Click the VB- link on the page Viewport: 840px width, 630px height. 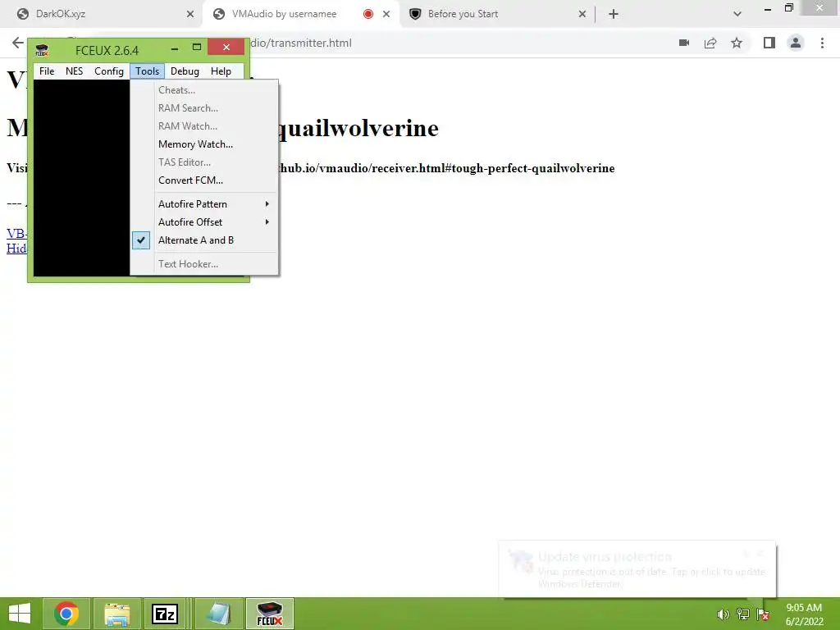[16, 234]
